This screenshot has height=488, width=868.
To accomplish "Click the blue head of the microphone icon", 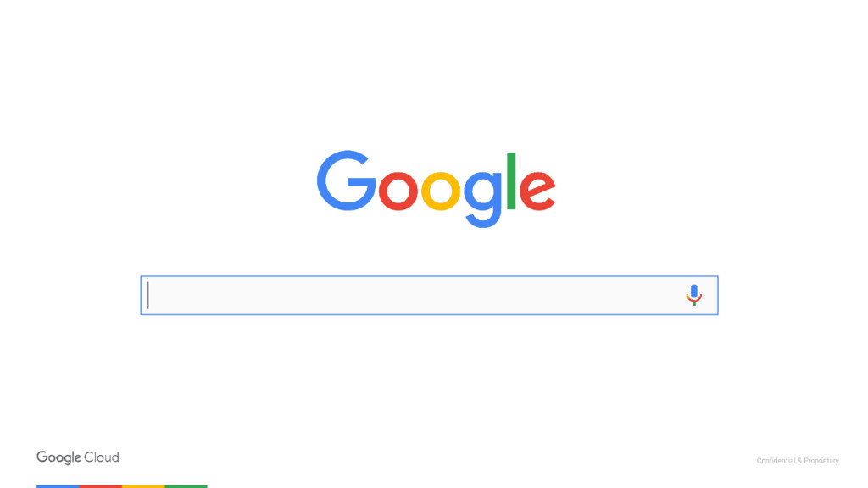I will (693, 291).
